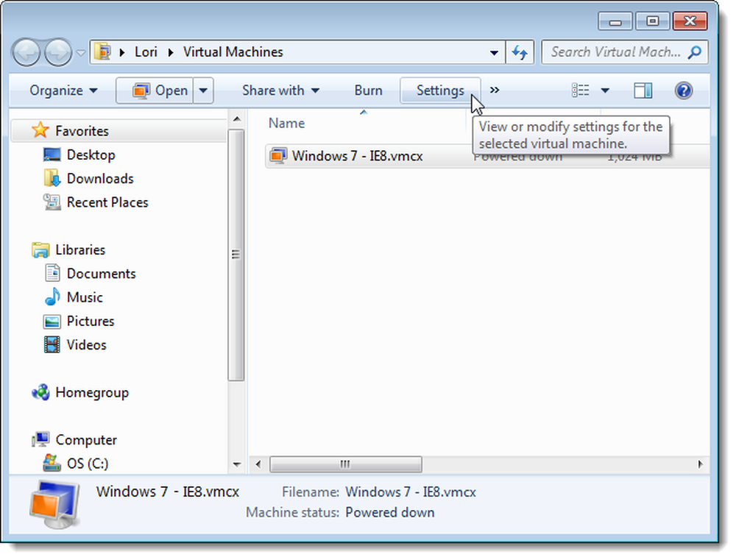Show hidden toolbar commands chevron

click(495, 90)
